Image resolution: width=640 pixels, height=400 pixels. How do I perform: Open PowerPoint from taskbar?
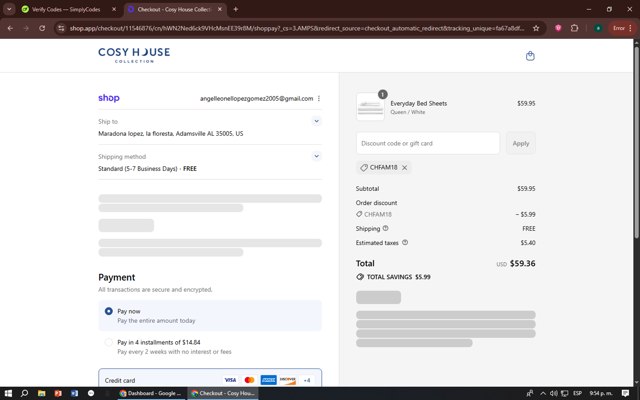click(58, 393)
